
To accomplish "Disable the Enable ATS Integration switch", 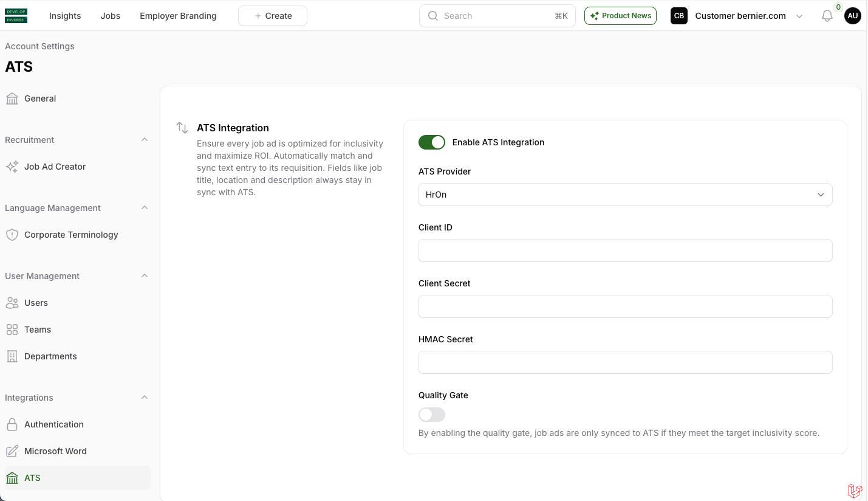I will [432, 142].
